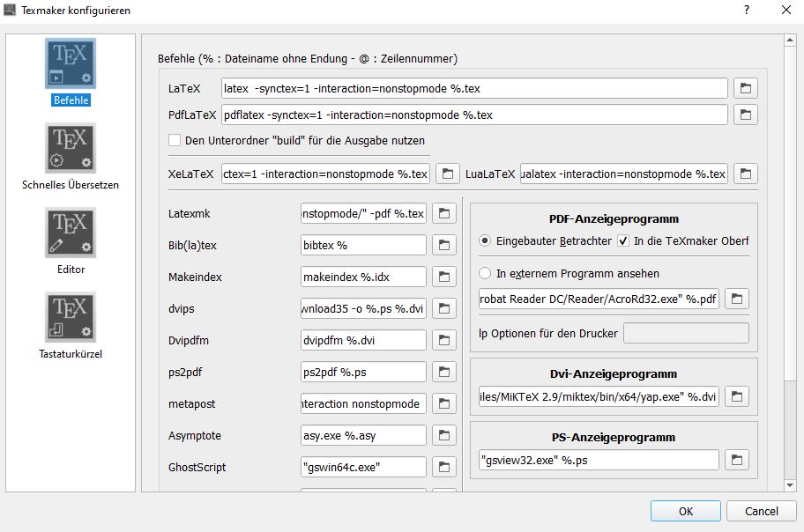The image size is (804, 532).
Task: Browse for the LaTeX executable
Action: pos(746,88)
